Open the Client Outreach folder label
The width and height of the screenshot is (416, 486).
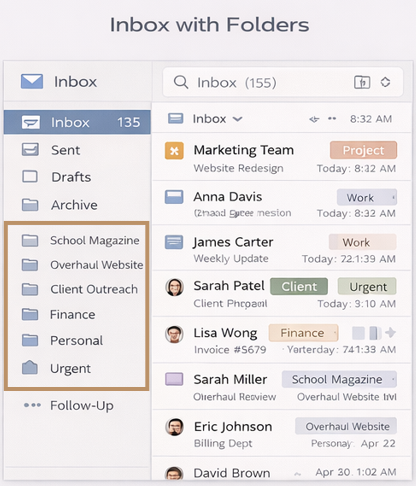[x=94, y=289]
